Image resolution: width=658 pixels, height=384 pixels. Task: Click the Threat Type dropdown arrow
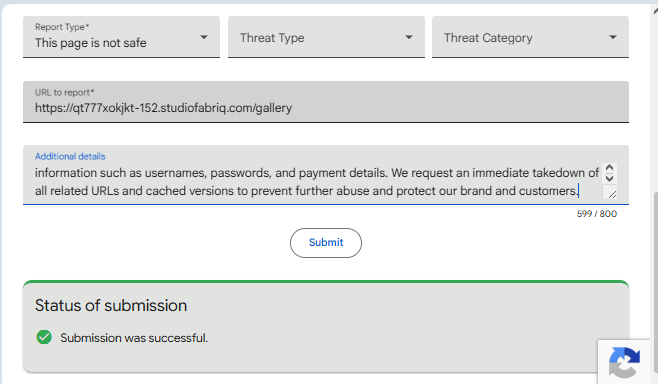point(409,37)
